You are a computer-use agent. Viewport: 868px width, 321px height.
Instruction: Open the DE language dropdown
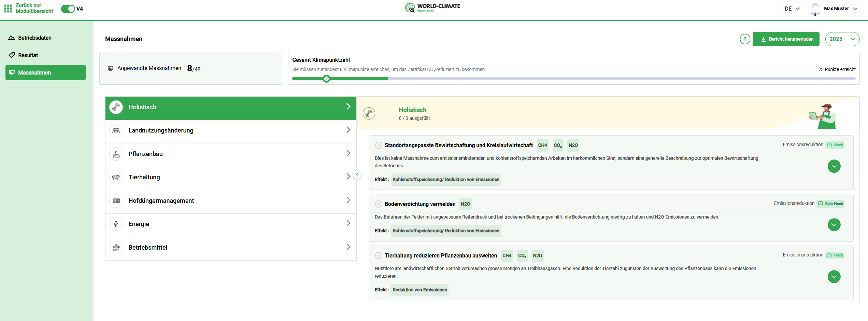click(x=792, y=9)
